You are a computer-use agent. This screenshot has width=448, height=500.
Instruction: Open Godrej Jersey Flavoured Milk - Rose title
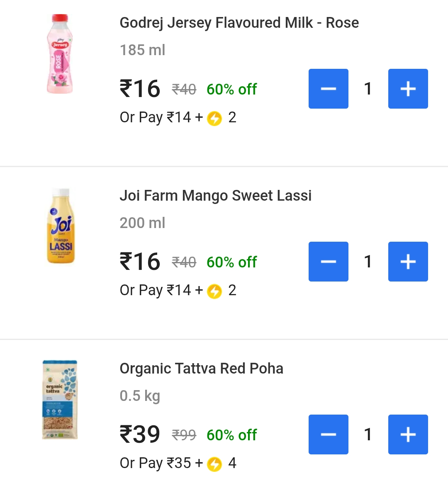239,23
